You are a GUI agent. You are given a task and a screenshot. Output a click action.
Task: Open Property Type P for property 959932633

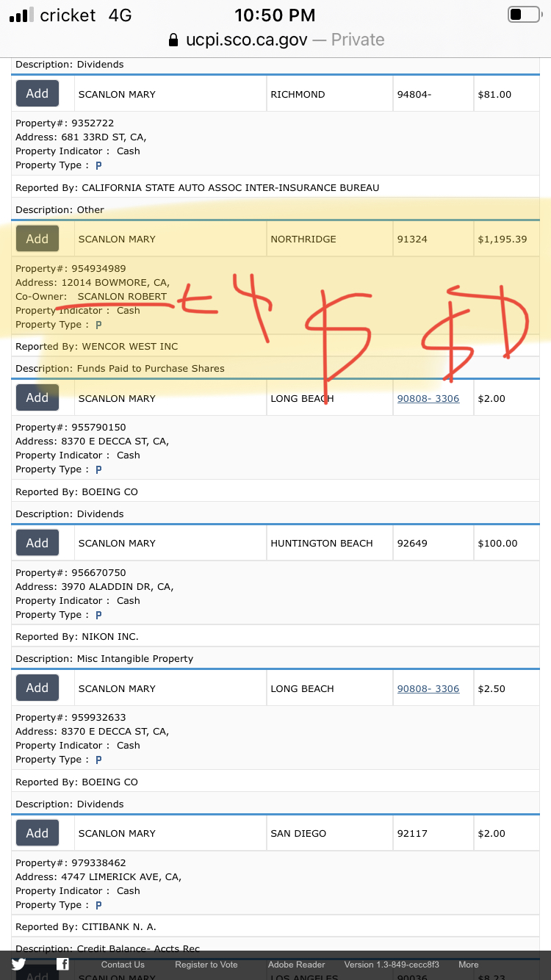98,760
